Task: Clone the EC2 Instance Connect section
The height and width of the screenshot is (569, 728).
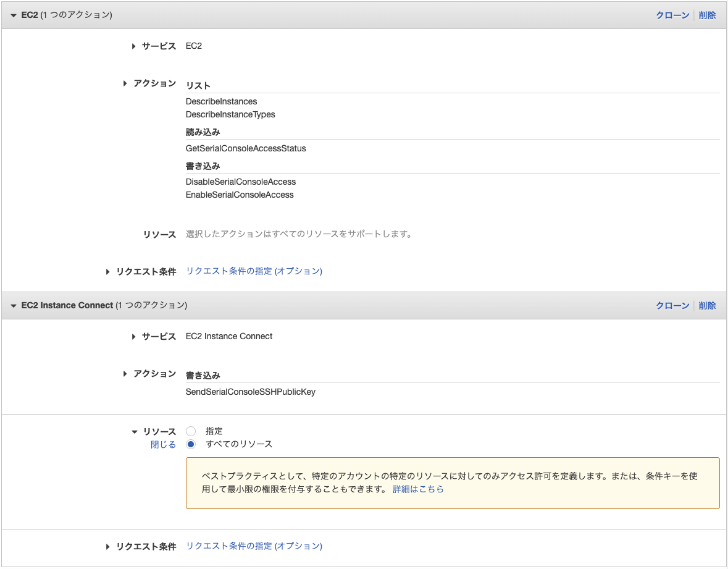Action: pos(672,305)
